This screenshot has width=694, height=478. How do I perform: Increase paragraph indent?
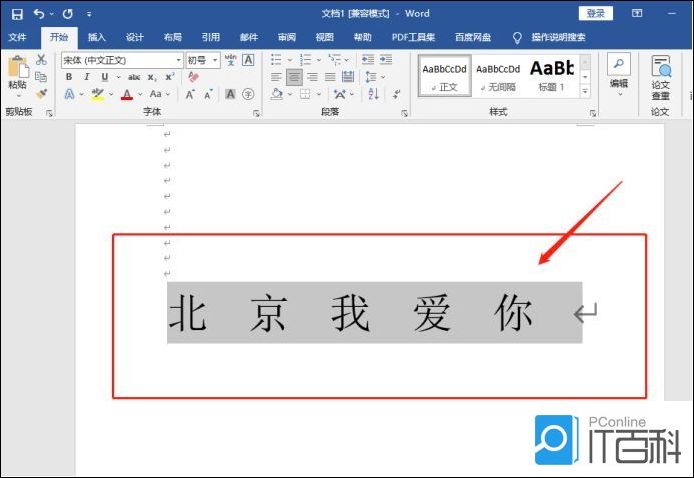(386, 59)
